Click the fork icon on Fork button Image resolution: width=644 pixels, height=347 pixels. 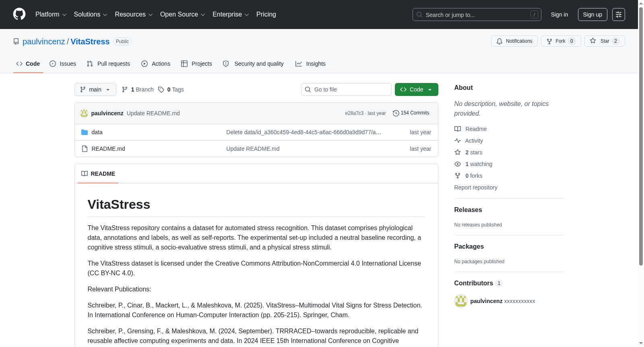click(549, 41)
